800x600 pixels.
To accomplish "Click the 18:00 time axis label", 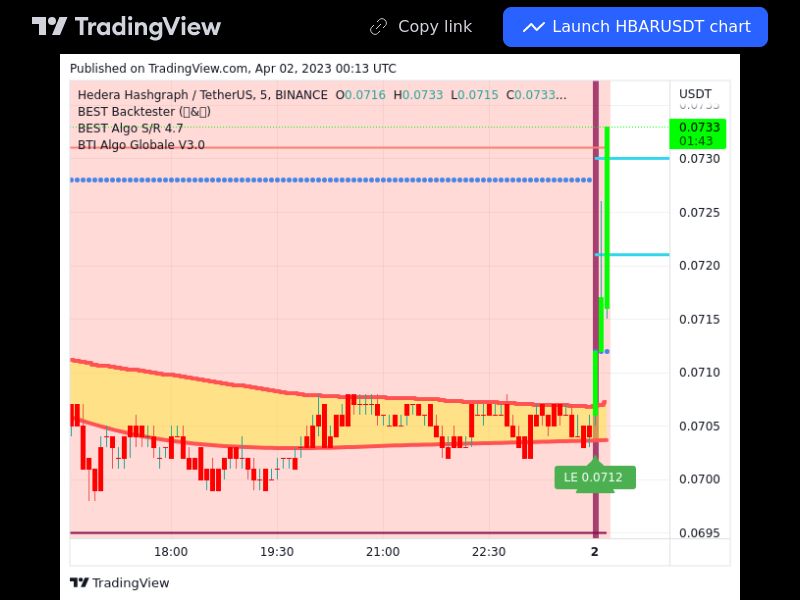I will pos(171,552).
